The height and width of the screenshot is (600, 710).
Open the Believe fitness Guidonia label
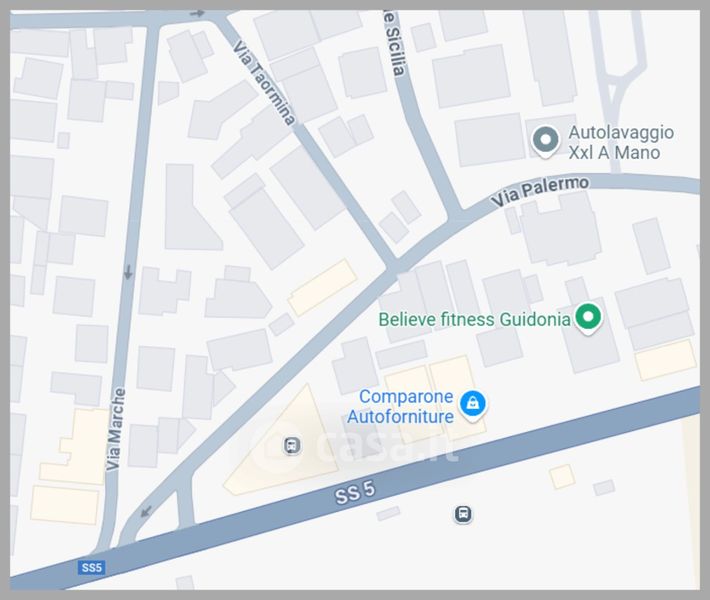pos(474,319)
